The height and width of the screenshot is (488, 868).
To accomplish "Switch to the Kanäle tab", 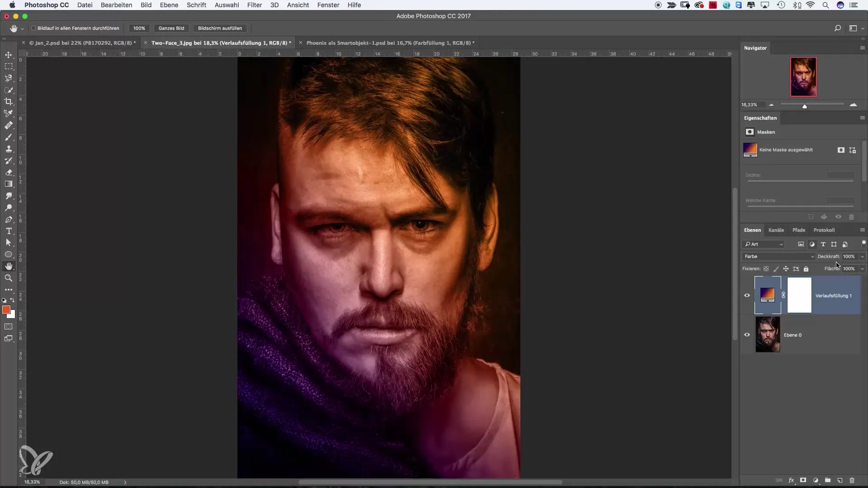I will pyautogui.click(x=776, y=230).
